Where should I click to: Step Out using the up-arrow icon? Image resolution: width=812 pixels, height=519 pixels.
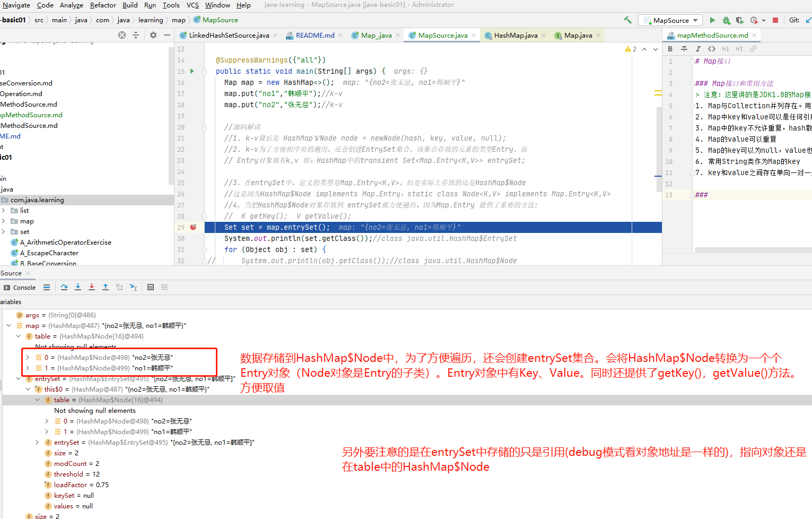(105, 287)
